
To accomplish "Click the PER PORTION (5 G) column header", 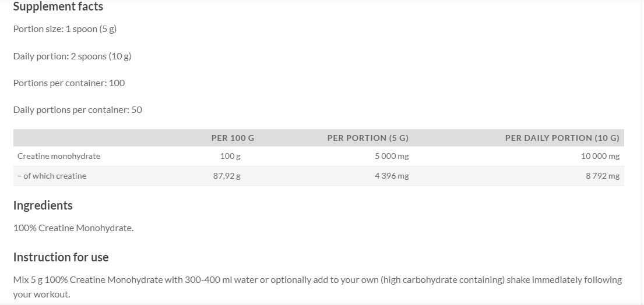I will pos(368,138).
